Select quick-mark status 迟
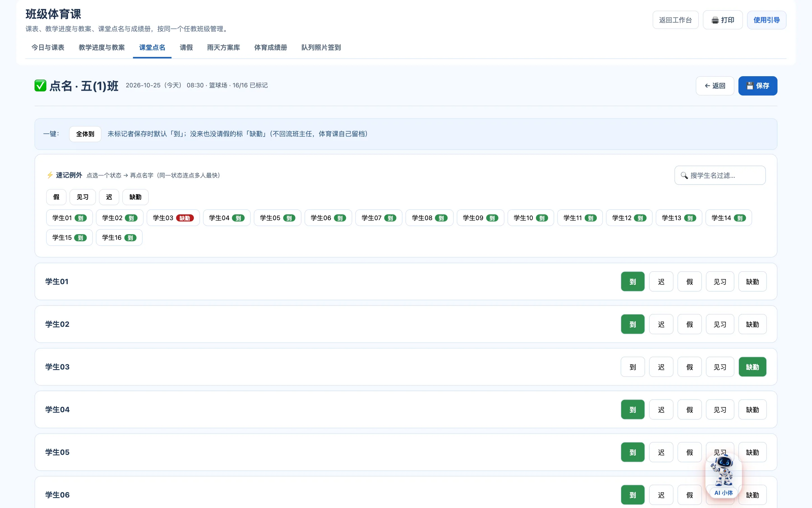Viewport: 812px width, 508px height. pyautogui.click(x=109, y=197)
